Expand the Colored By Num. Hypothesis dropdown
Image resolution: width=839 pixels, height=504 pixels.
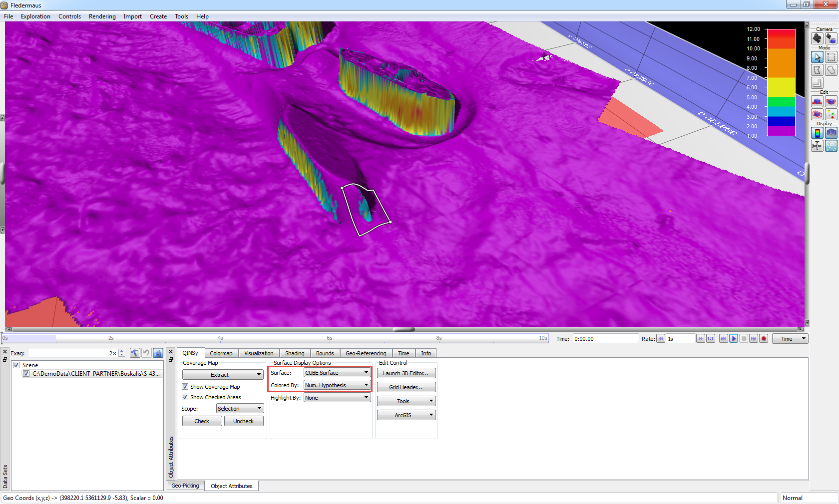click(x=337, y=385)
